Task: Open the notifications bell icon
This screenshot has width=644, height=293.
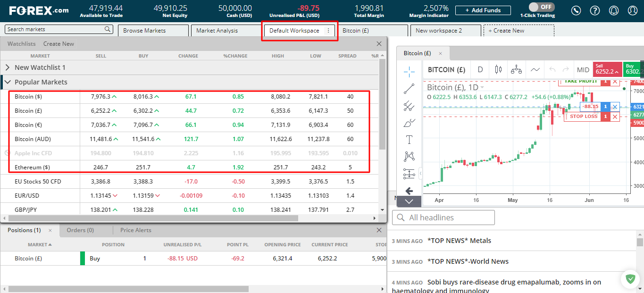Action: point(614,10)
